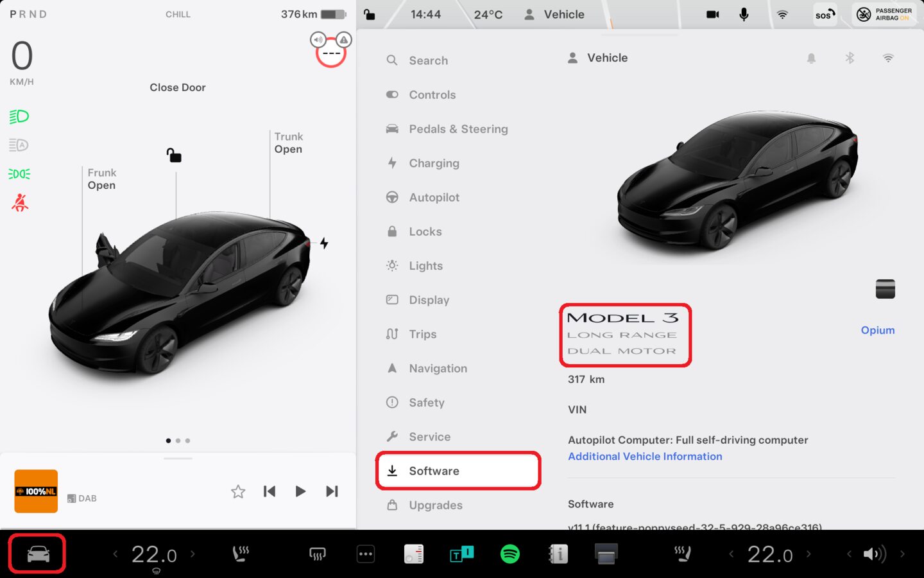
Task: Open Additional Vehicle Information link
Action: point(645,457)
